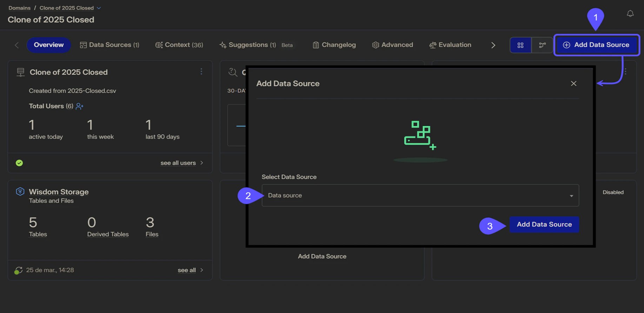Click the add user icon next to Total Users

[x=79, y=106]
